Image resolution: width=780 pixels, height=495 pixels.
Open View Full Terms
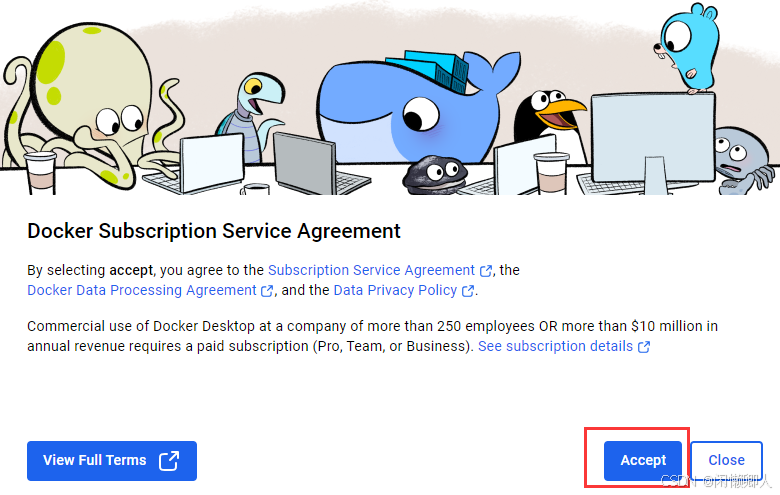coord(112,460)
